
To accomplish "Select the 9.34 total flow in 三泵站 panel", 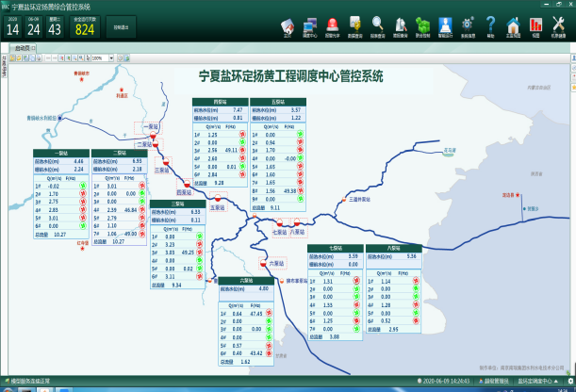I will pos(176,286).
